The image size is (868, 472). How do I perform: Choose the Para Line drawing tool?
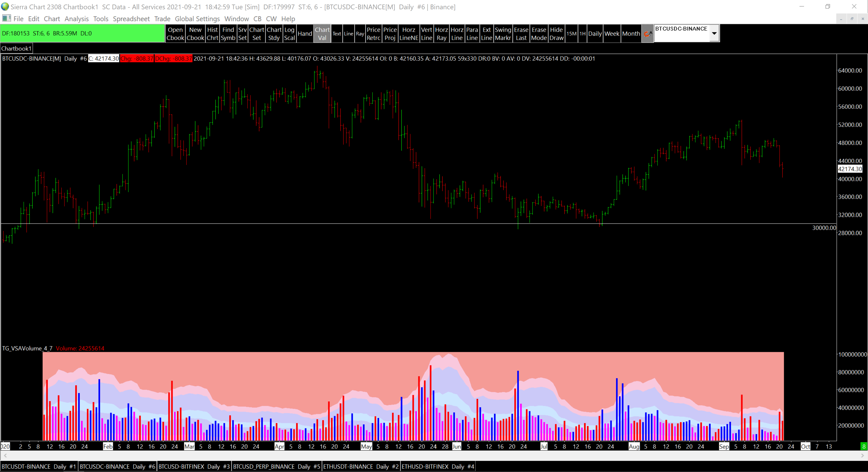[472, 33]
